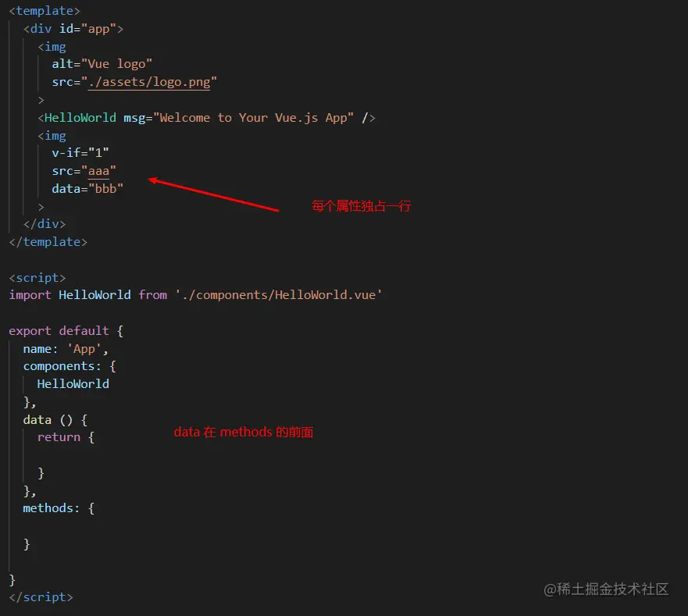The image size is (688, 616).
Task: Click the v-if="1" attribute line
Action: click(x=80, y=153)
